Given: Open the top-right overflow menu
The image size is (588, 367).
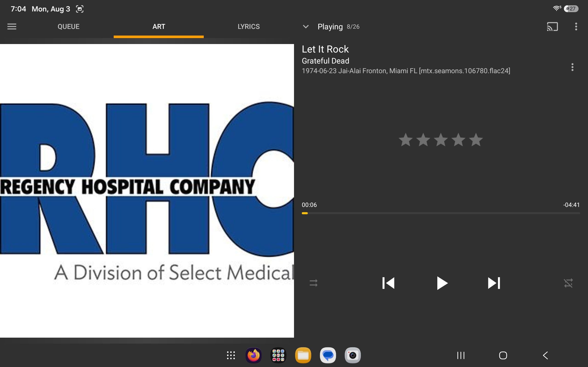Looking at the screenshot, I should (x=576, y=26).
